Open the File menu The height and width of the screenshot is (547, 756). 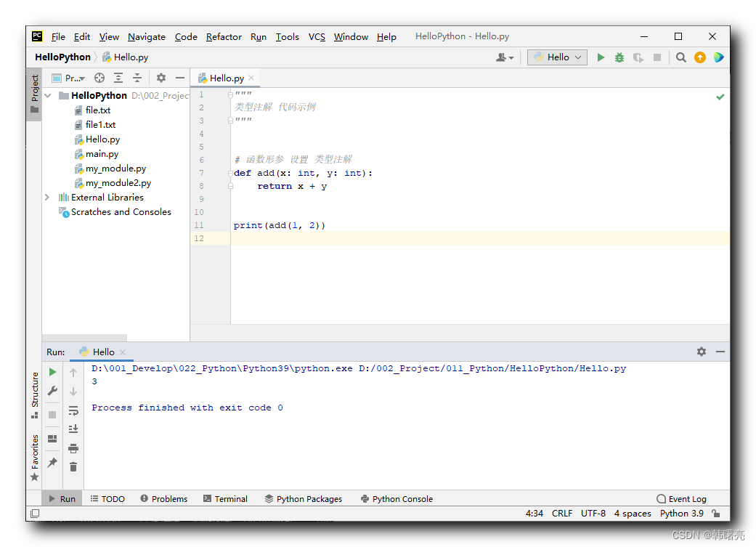pos(58,36)
